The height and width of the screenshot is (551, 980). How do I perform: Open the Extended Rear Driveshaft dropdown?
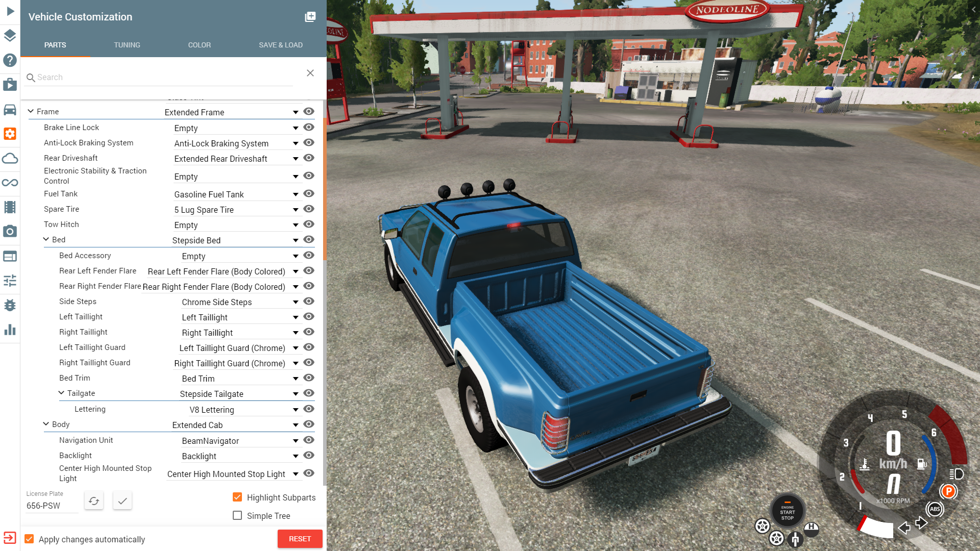point(237,159)
